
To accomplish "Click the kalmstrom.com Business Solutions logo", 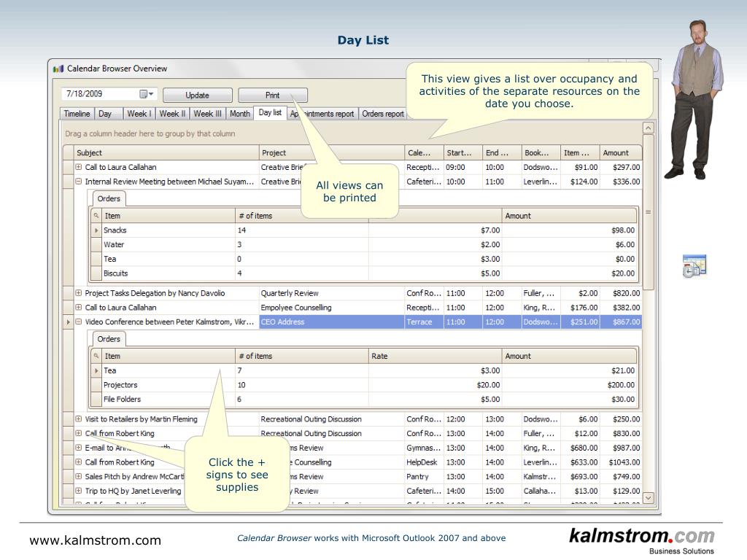I will click(642, 540).
